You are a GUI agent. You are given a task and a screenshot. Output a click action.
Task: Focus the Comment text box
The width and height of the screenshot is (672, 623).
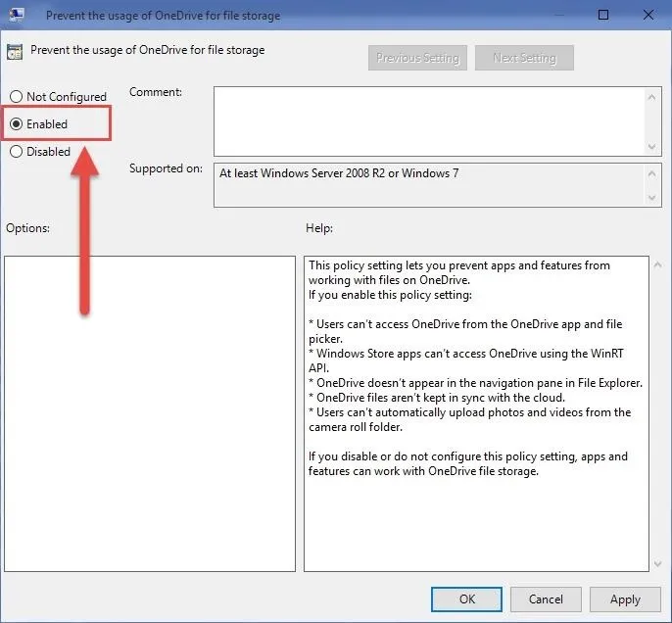(429, 121)
